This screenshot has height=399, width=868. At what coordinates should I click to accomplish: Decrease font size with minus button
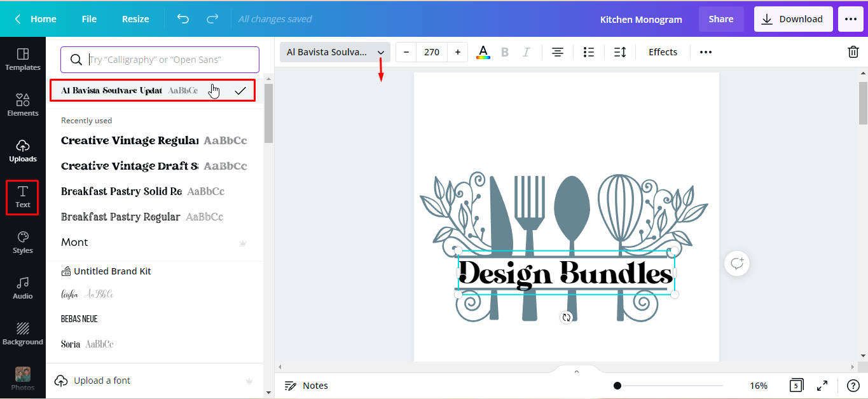(x=406, y=52)
